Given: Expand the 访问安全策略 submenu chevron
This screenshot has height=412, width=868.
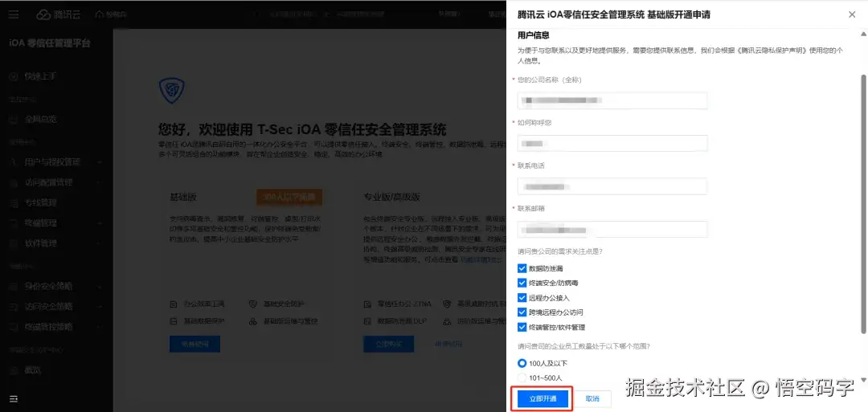Looking at the screenshot, I should pyautogui.click(x=100, y=306).
